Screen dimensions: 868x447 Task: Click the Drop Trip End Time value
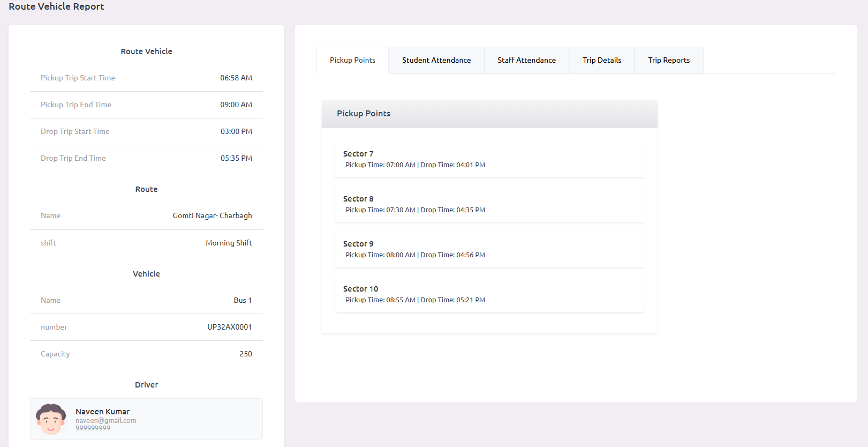click(x=236, y=158)
